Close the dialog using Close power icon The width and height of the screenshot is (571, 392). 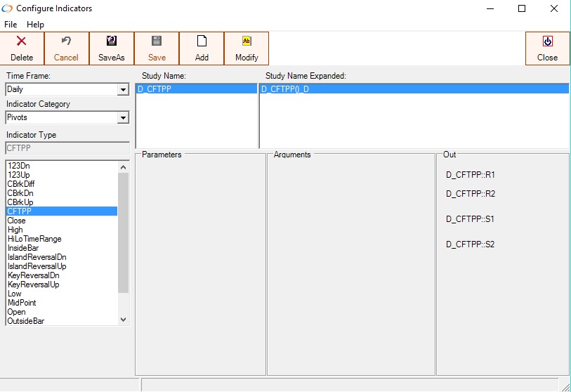tap(547, 41)
